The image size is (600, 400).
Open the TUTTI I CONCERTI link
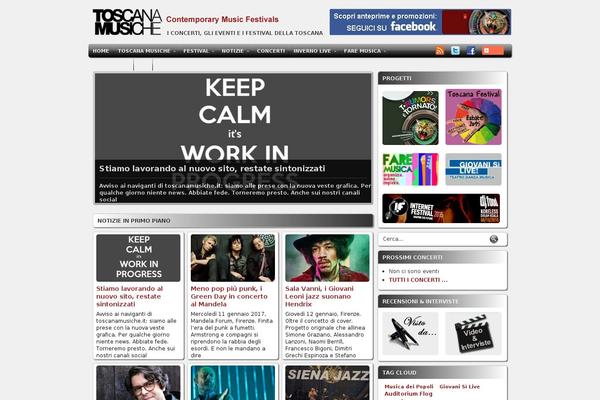coord(418,280)
